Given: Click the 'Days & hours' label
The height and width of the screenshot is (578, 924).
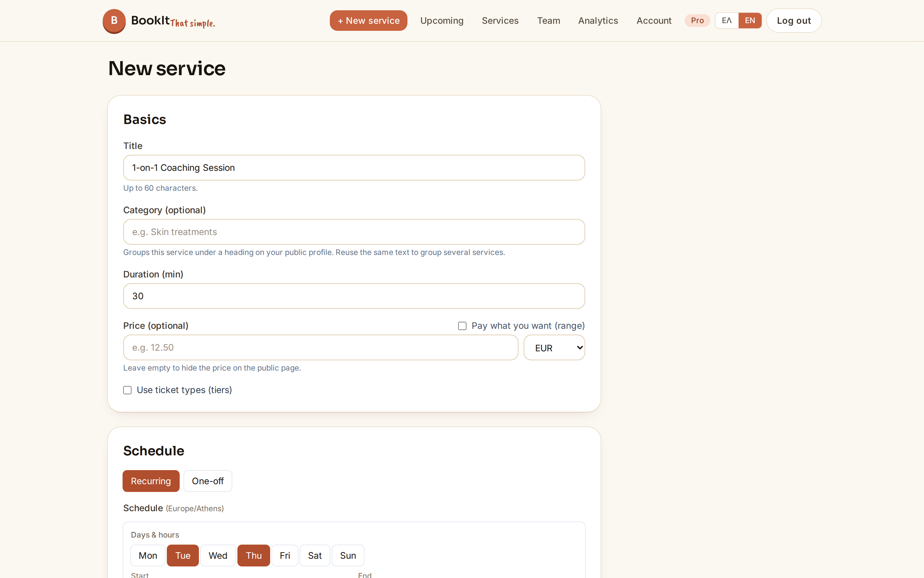Looking at the screenshot, I should coord(155,535).
